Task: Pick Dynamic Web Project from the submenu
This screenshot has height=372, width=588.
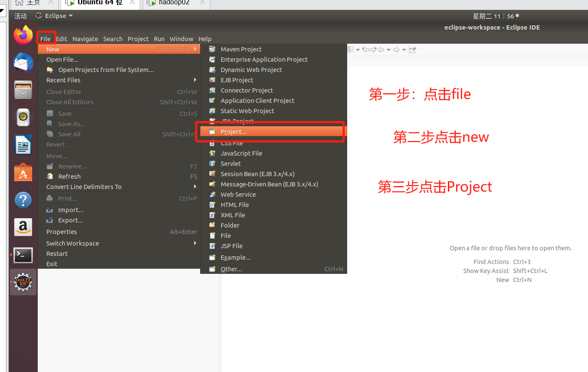Action: tap(273, 70)
